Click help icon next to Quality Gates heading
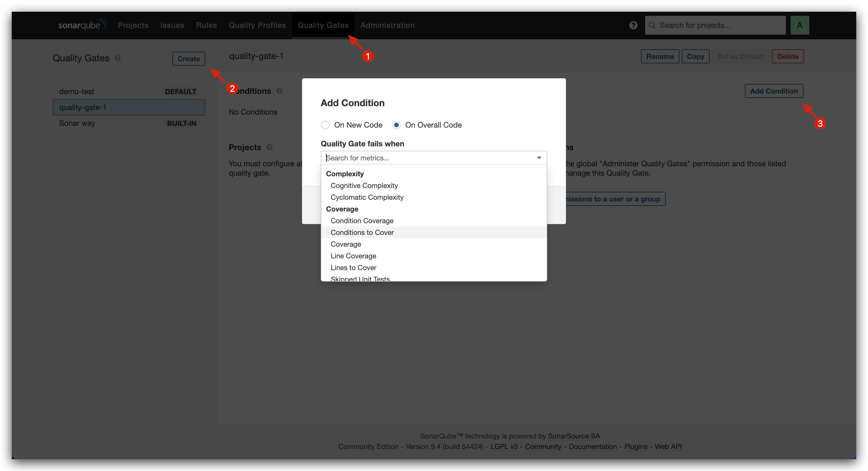 117,58
